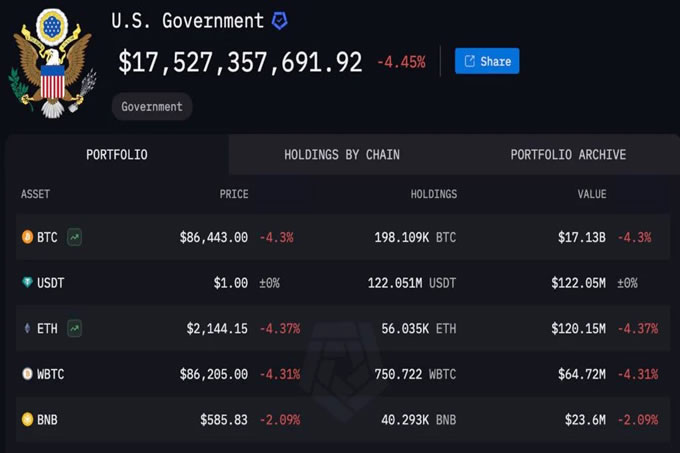This screenshot has width=680, height=453.
Task: Open the Portfolio Archive tab
Action: coord(568,155)
